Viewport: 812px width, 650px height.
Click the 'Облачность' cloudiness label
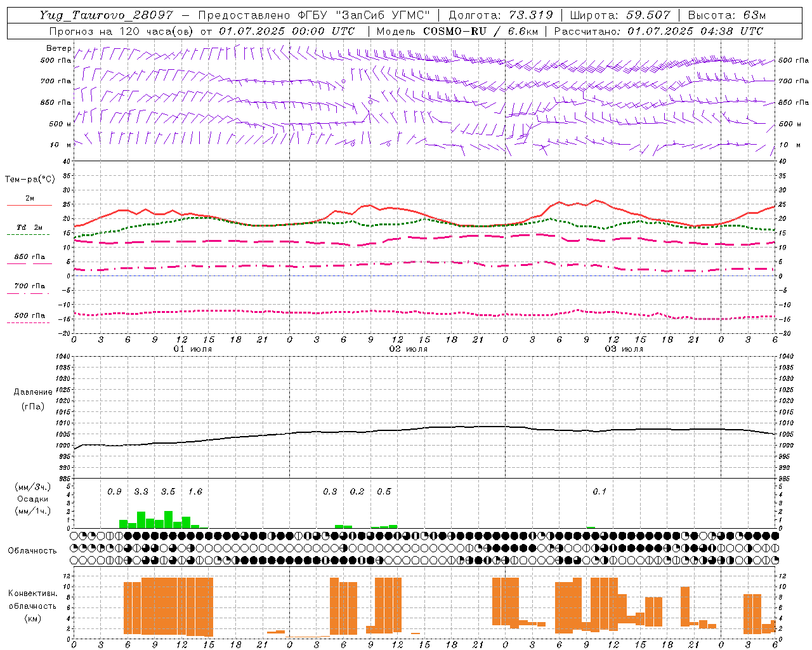point(32,550)
